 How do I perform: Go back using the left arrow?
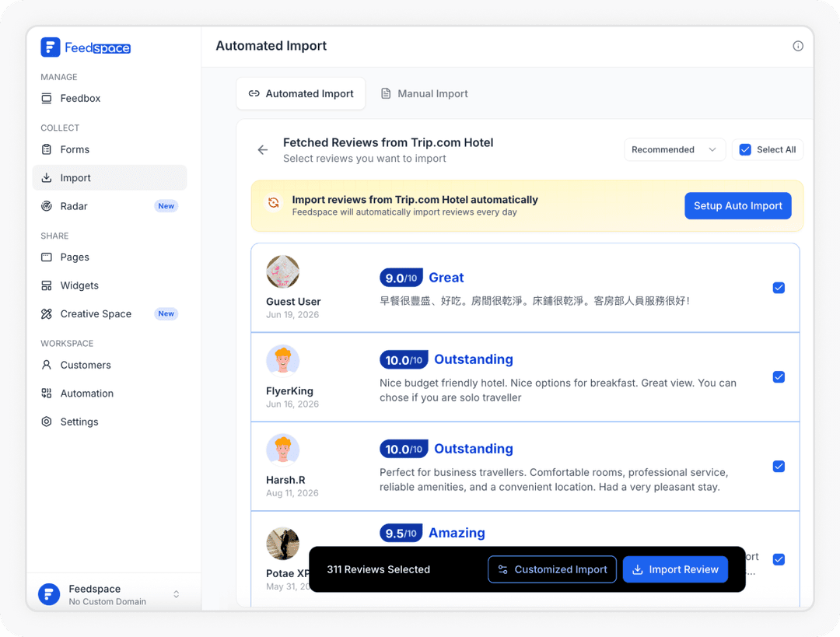(x=263, y=150)
